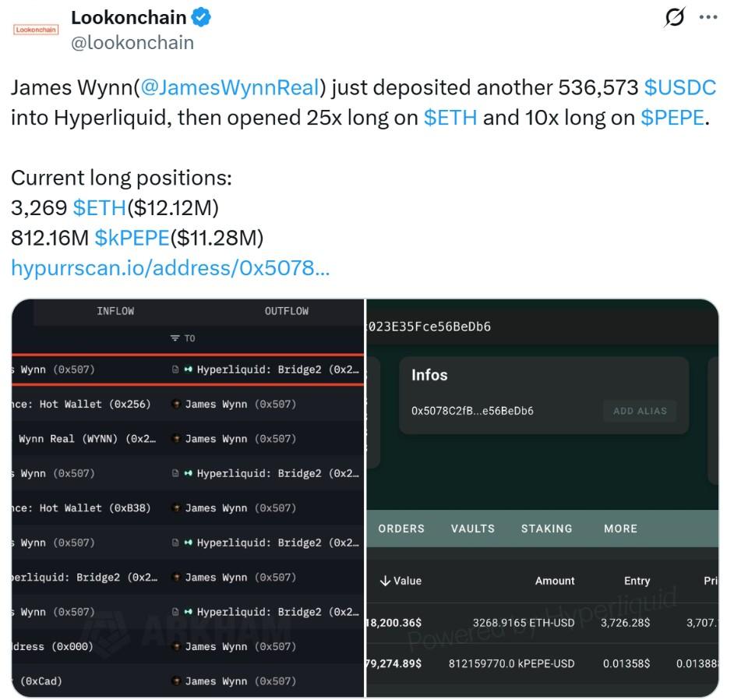Open the three-dot more options menu
The height and width of the screenshot is (700, 734).
[x=708, y=19]
